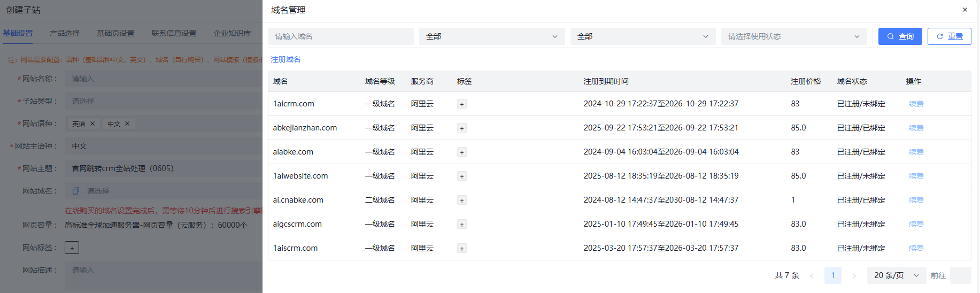Change the 20 条/页 page size selector
The width and height of the screenshot is (980, 293).
(896, 275)
